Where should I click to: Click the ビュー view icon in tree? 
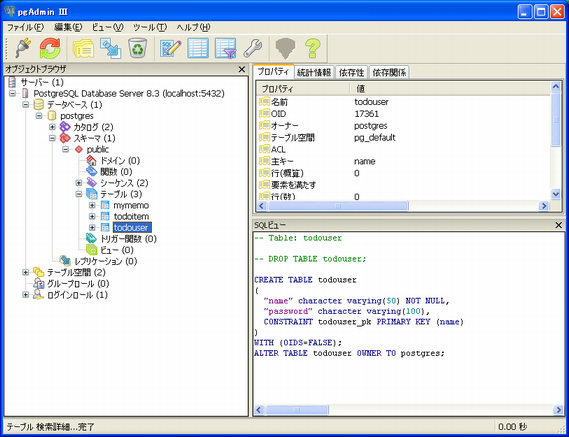91,250
